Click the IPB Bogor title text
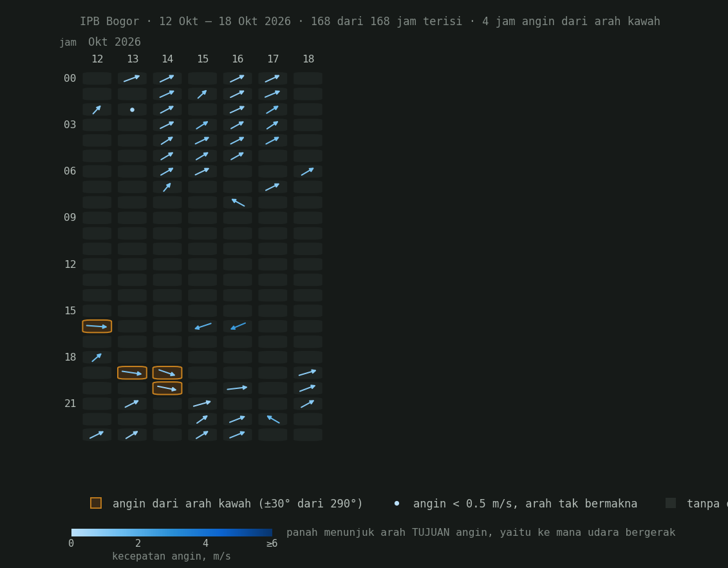The image size is (728, 568). 109,21
